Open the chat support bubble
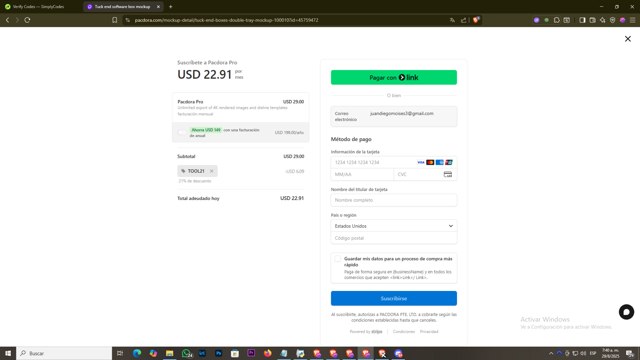Viewport: 640px width, 360px height. pos(626,312)
